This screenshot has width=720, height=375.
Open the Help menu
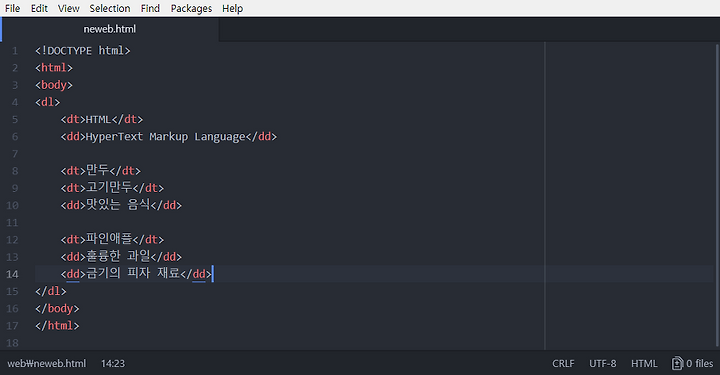(x=232, y=8)
